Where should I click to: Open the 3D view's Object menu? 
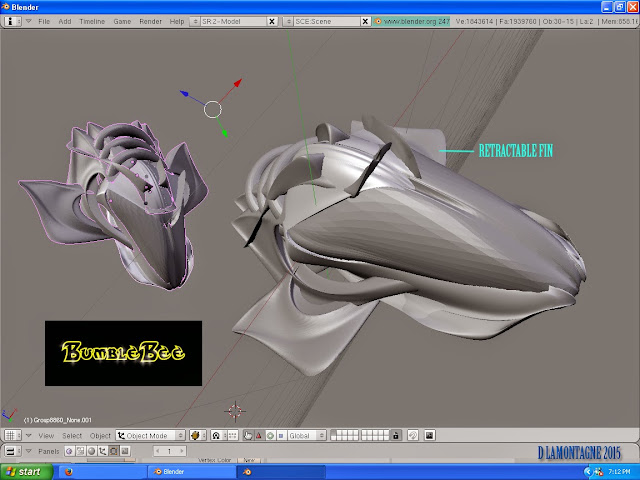click(x=100, y=436)
